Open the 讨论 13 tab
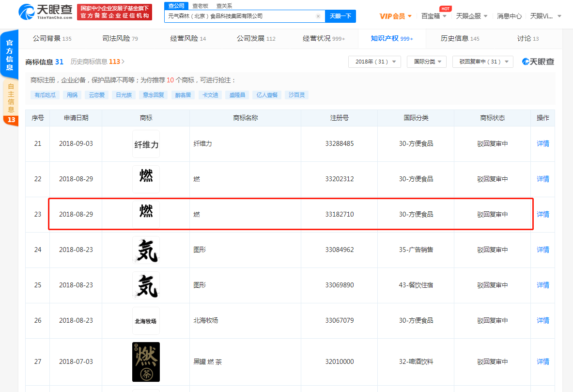 point(527,38)
